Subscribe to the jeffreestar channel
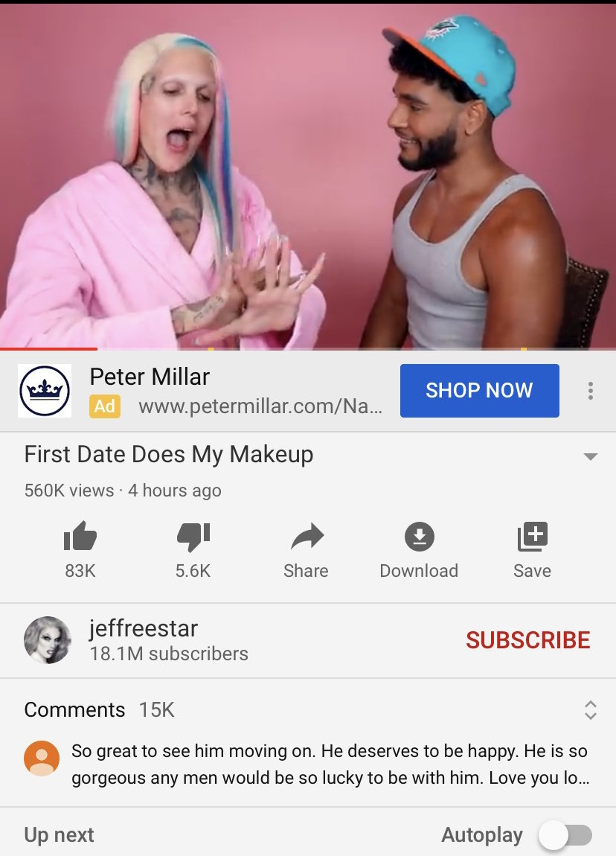Viewport: 616px width, 856px height. (527, 640)
